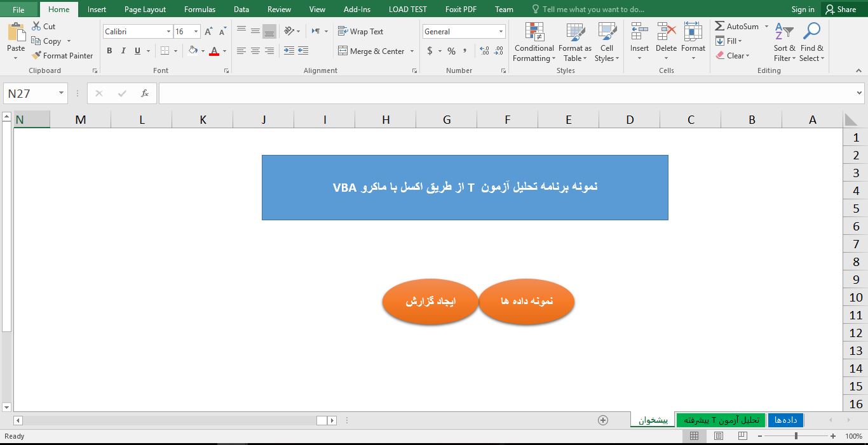Switch to Page Layout view in status bar

(718, 436)
